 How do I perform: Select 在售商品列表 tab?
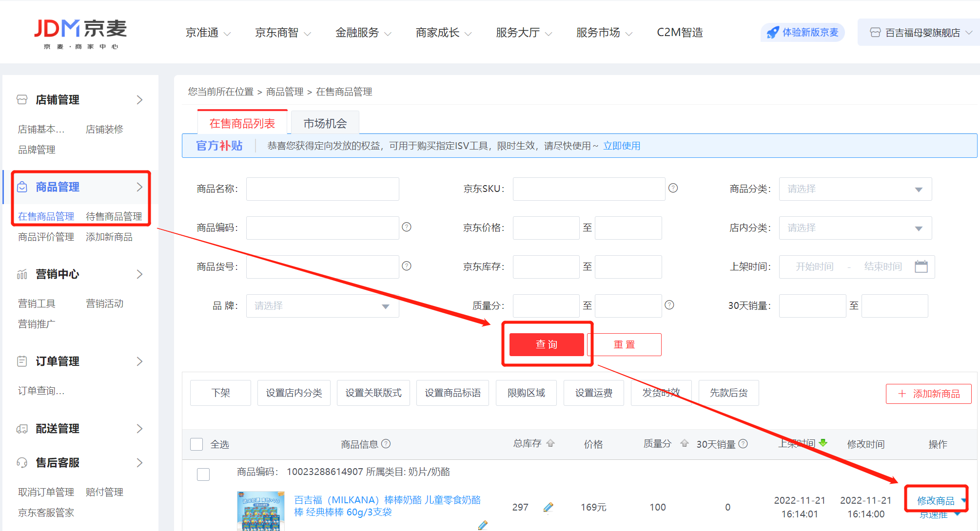242,123
